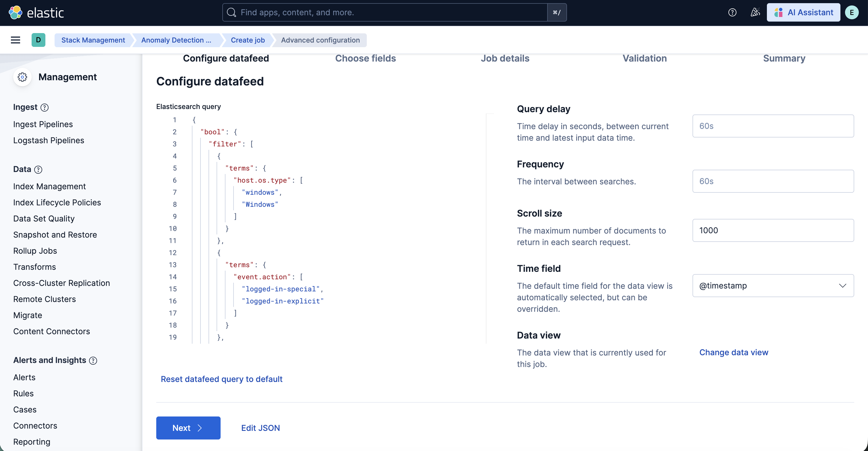Click the user profile avatar "E"
The image size is (868, 451).
852,12
